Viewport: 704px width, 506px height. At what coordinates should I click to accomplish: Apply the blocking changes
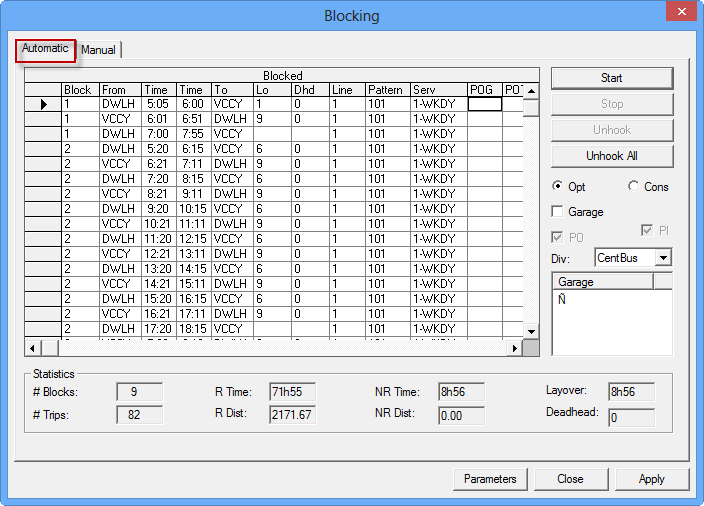coord(651,479)
